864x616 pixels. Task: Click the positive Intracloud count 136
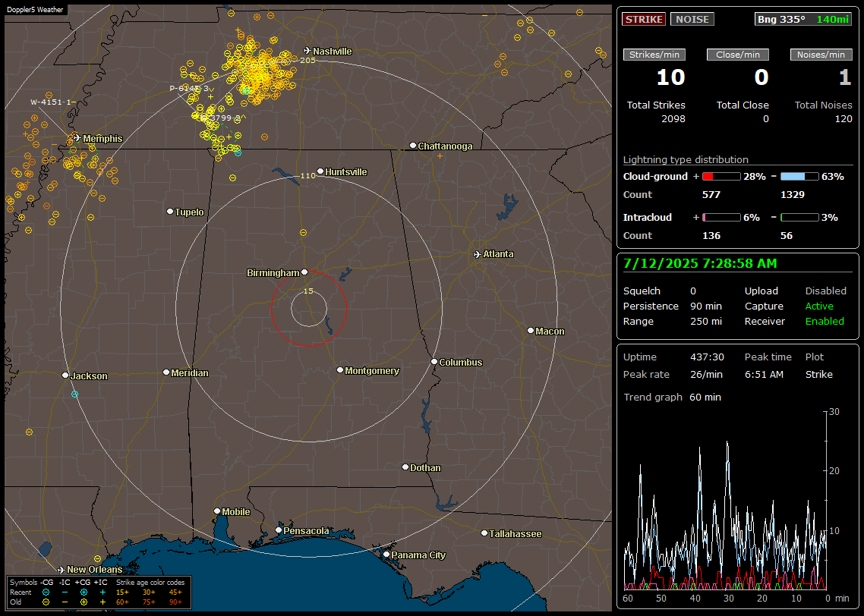(711, 236)
